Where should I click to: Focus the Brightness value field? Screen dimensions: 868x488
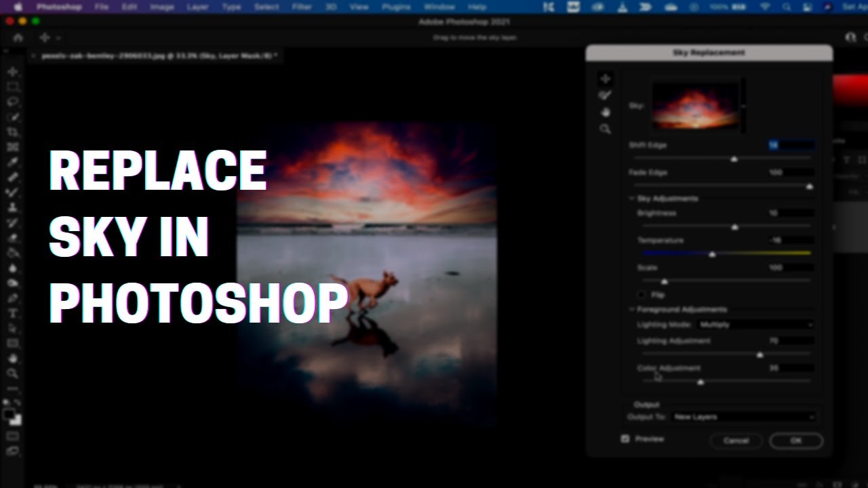click(x=791, y=213)
